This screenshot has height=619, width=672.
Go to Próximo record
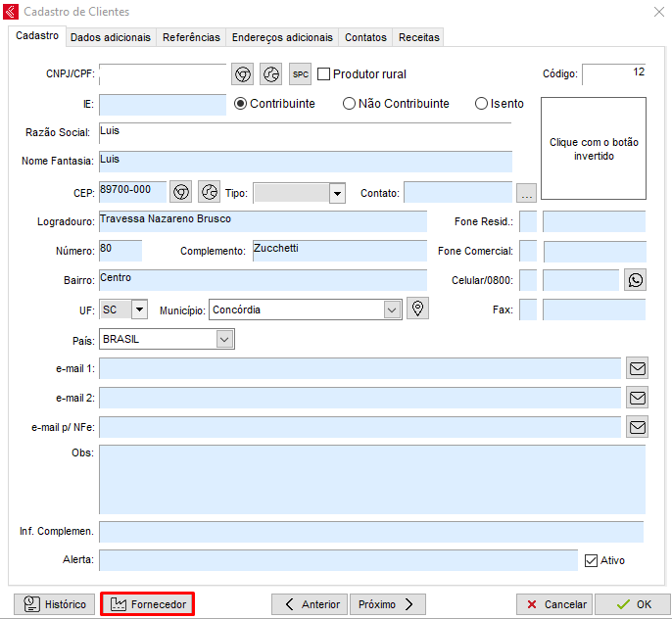pos(388,604)
